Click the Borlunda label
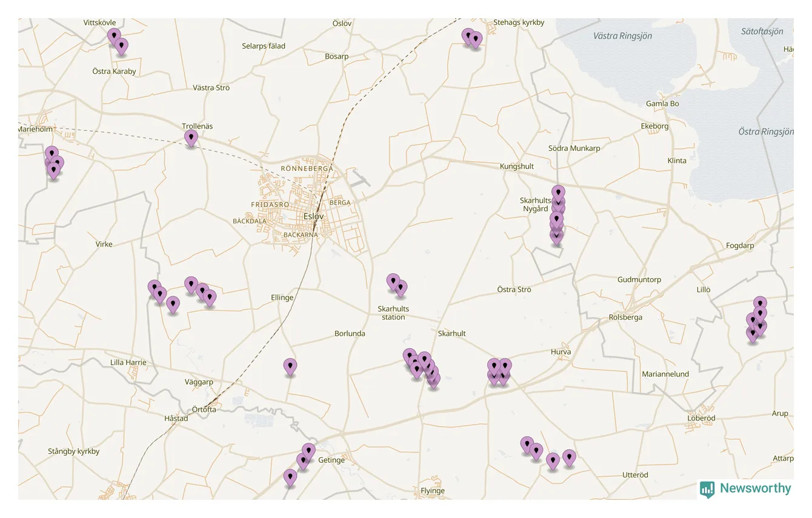The image size is (812, 518). point(350,333)
